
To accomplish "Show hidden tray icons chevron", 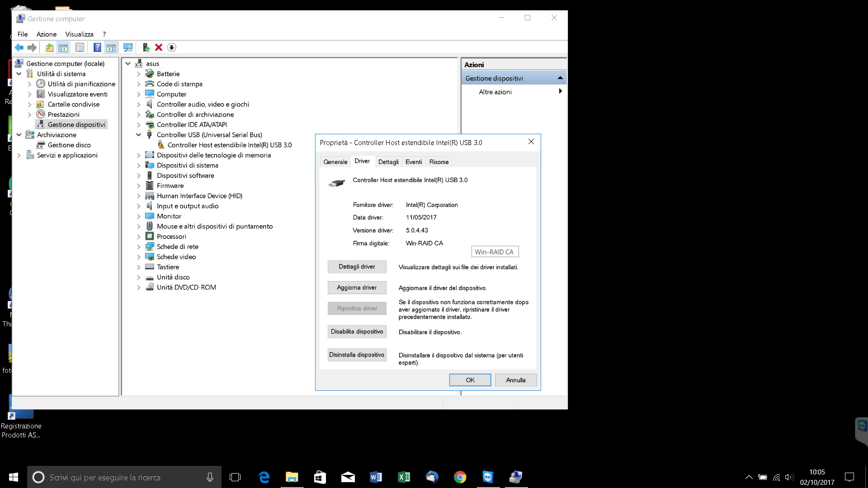I will (x=749, y=477).
